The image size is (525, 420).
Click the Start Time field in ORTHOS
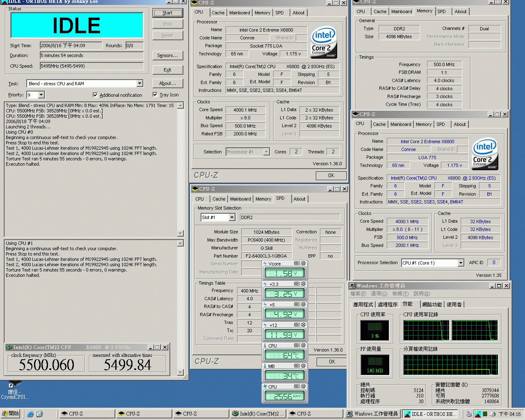click(71, 46)
